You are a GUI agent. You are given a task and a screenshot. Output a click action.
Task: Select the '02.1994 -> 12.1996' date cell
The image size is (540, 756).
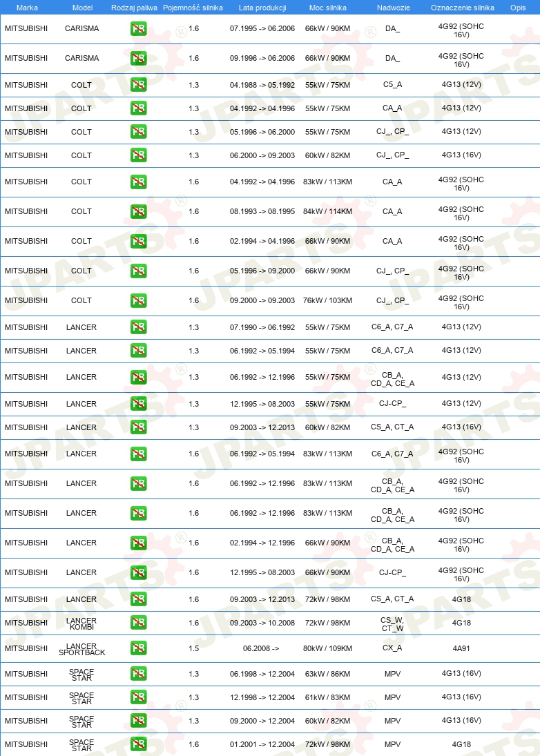pyautogui.click(x=262, y=543)
